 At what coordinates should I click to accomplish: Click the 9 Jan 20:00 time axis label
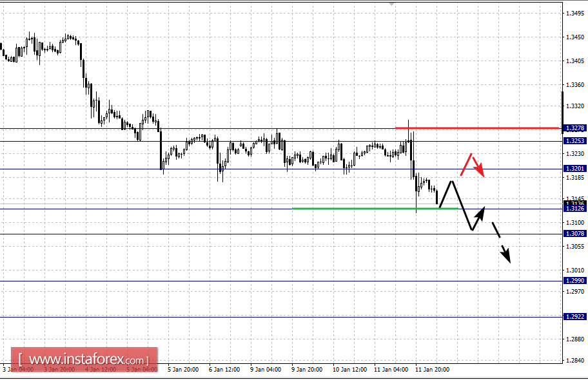[x=307, y=370]
